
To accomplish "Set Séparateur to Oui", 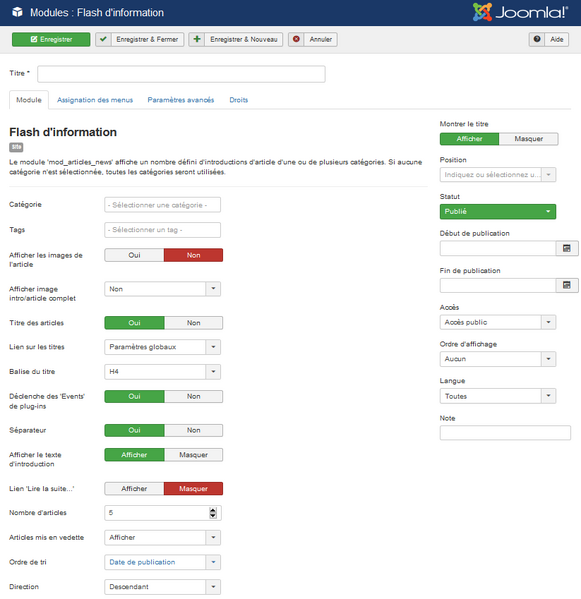I will pyautogui.click(x=134, y=430).
